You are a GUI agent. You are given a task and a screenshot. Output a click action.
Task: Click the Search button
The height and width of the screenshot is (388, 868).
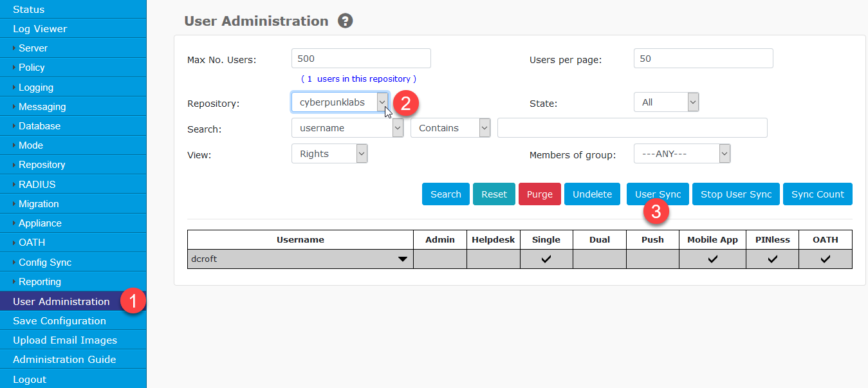pos(445,194)
